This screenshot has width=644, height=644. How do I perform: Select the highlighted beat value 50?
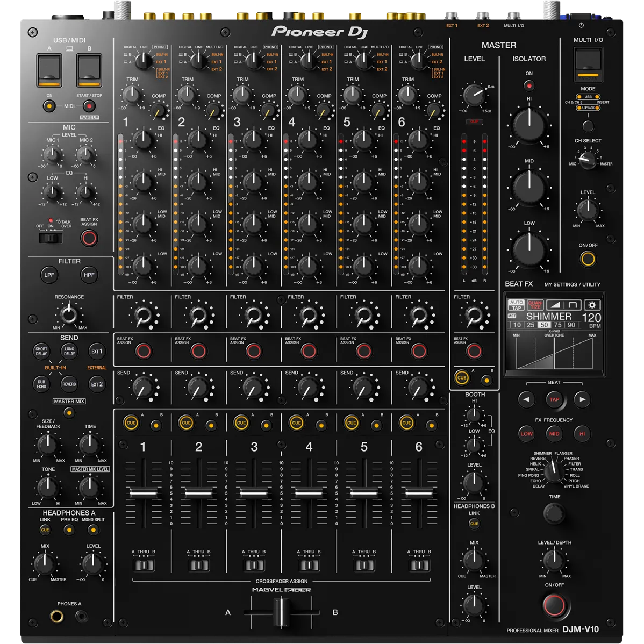pos(544,325)
